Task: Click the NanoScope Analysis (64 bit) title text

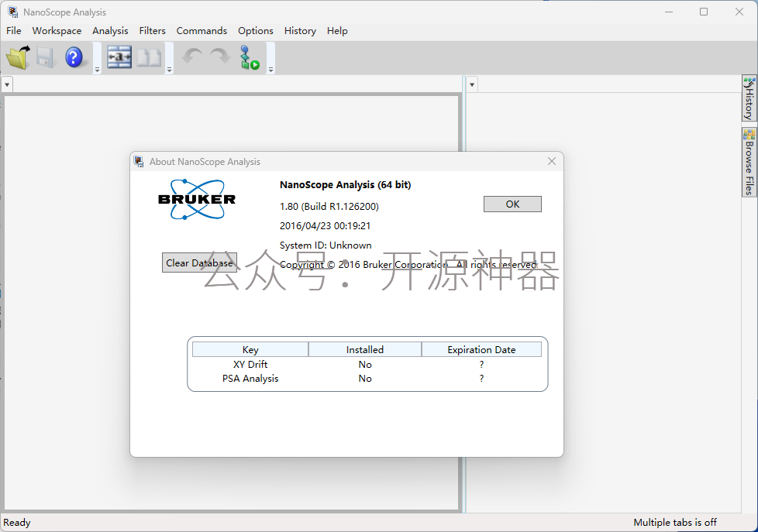Action: pyautogui.click(x=345, y=184)
